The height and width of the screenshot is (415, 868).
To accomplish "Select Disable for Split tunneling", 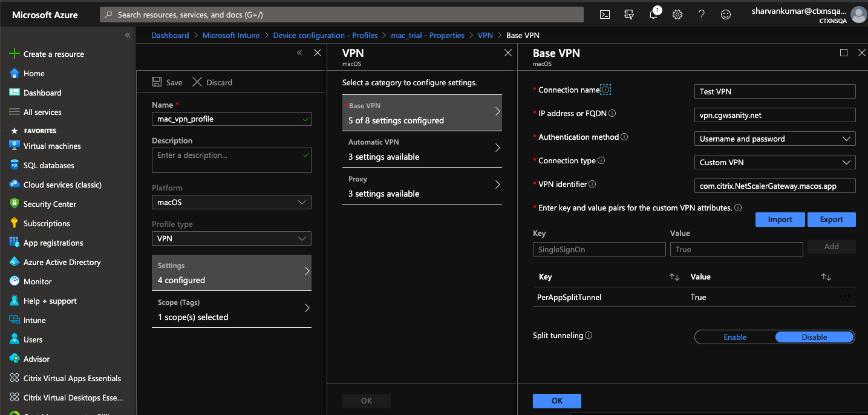I will (814, 338).
